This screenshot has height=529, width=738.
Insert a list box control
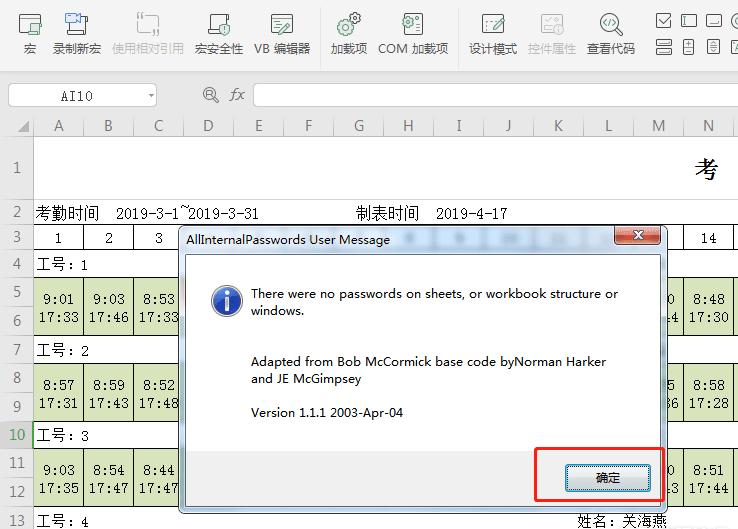coord(663,47)
